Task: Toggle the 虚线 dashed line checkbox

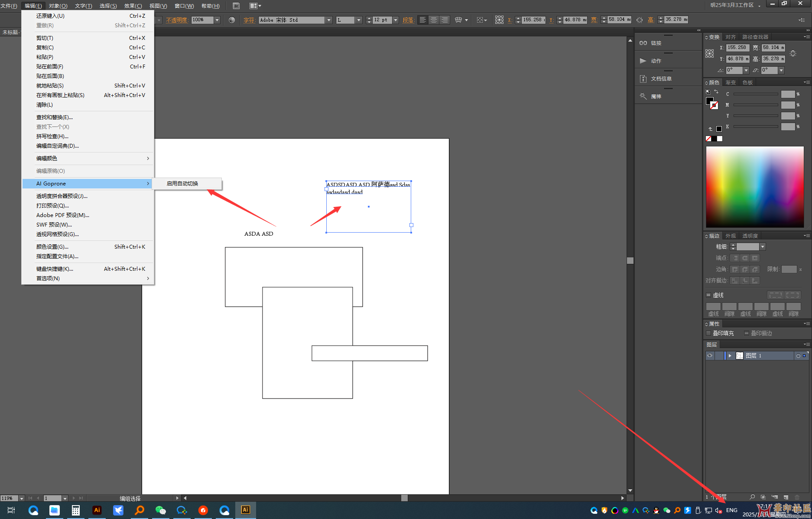Action: pyautogui.click(x=708, y=295)
